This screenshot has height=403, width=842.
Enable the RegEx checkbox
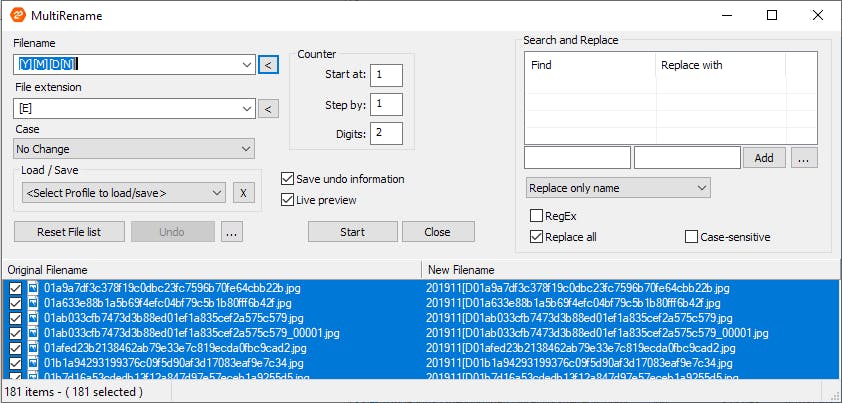tap(536, 216)
